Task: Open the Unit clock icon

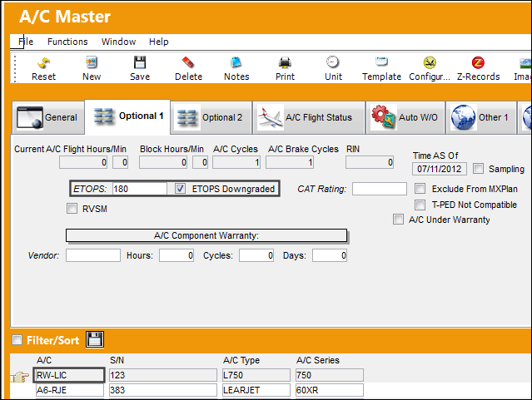Action: pyautogui.click(x=333, y=62)
